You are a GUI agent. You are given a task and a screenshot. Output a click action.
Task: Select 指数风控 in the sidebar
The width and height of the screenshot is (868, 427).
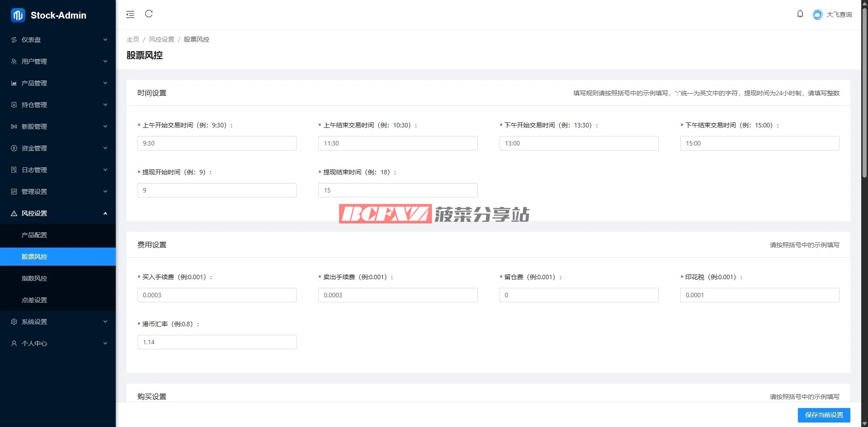click(34, 278)
